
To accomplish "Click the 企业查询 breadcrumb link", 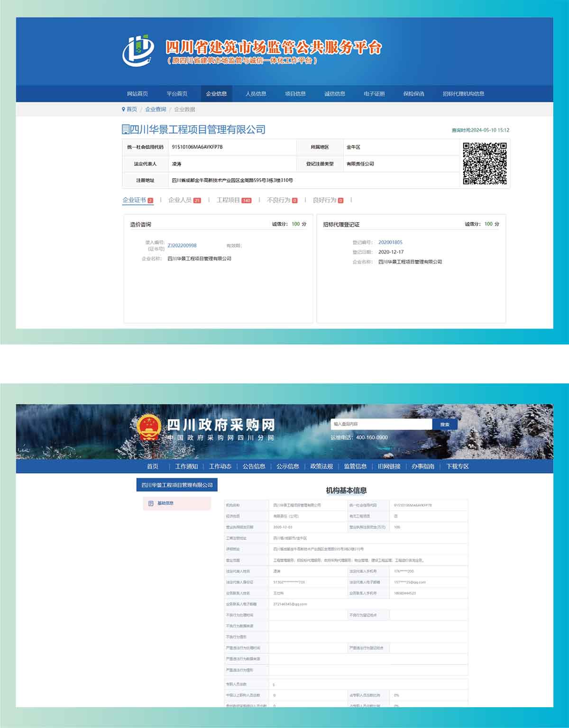I will click(156, 109).
